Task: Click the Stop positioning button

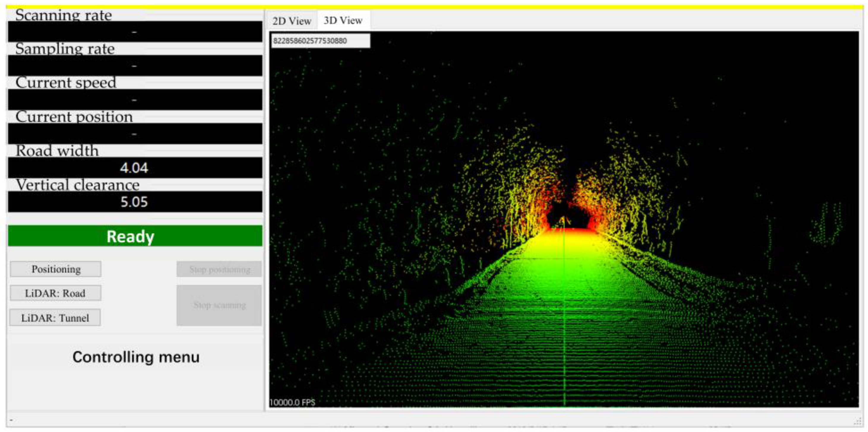Action: [219, 269]
